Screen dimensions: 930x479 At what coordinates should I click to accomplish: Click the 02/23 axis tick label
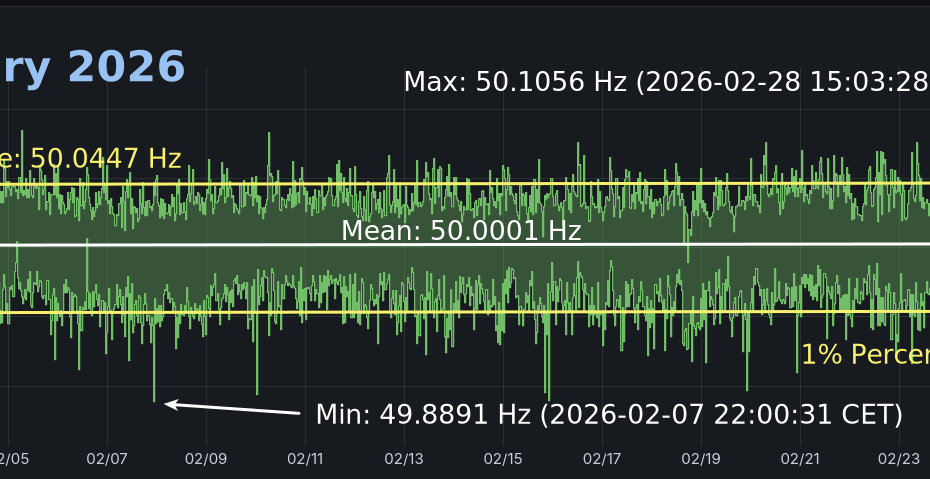coord(898,459)
